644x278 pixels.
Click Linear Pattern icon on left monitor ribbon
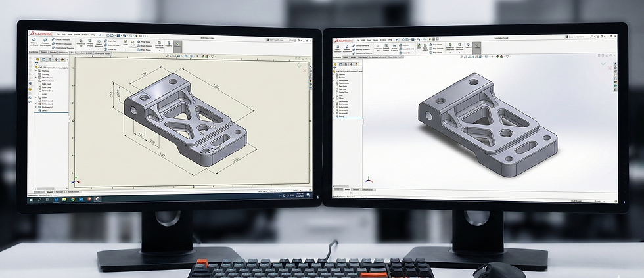click(133, 42)
